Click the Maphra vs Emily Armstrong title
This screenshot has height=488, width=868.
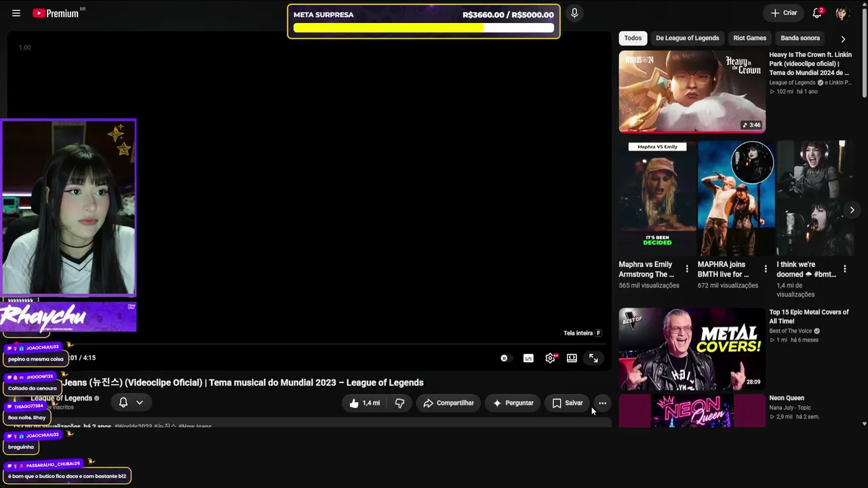[x=646, y=270]
